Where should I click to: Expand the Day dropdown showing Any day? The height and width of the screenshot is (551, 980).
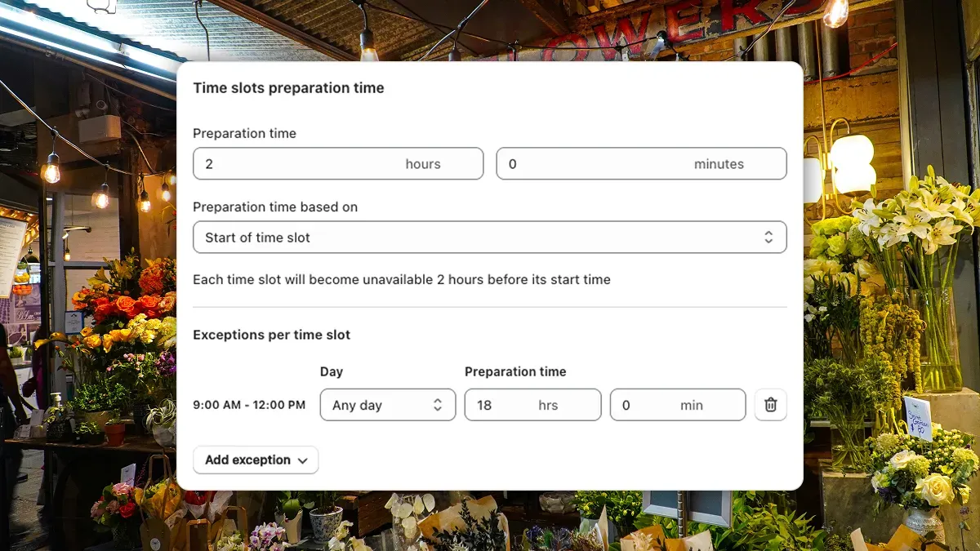tap(388, 404)
